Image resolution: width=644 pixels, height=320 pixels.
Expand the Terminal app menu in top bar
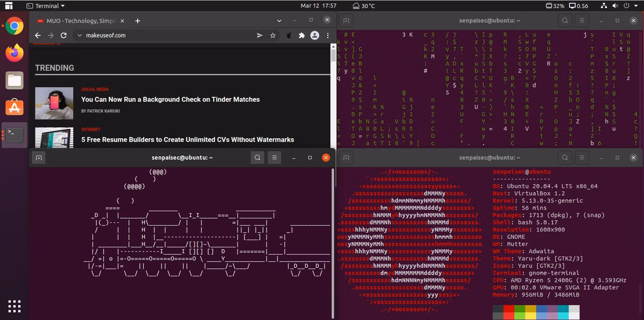tap(45, 6)
